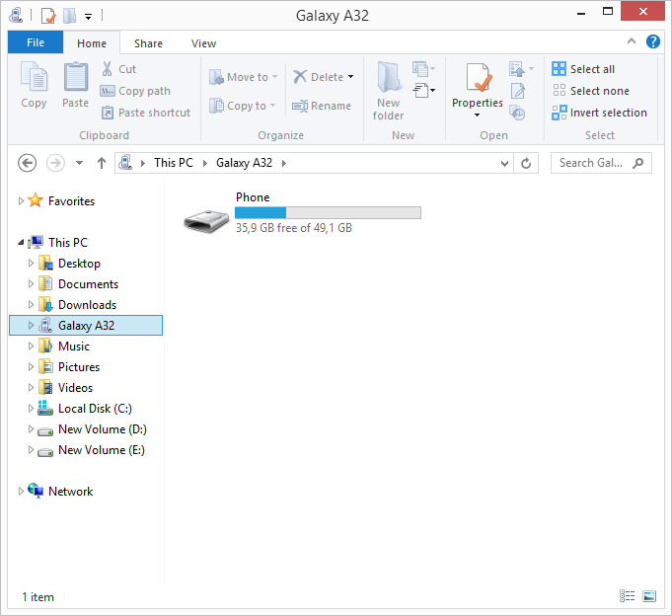
Task: Collapse the This PC tree node
Action: 22,243
